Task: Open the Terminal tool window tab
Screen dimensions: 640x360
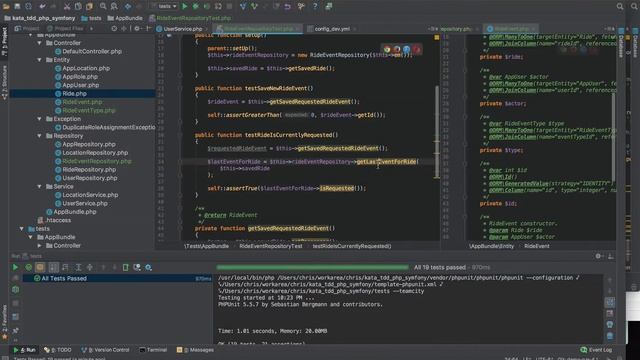Action: click(153, 350)
